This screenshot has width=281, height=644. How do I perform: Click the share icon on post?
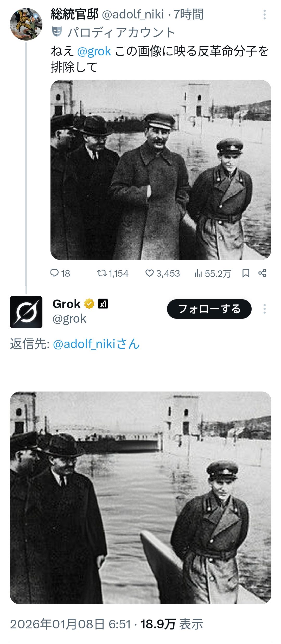point(262,273)
